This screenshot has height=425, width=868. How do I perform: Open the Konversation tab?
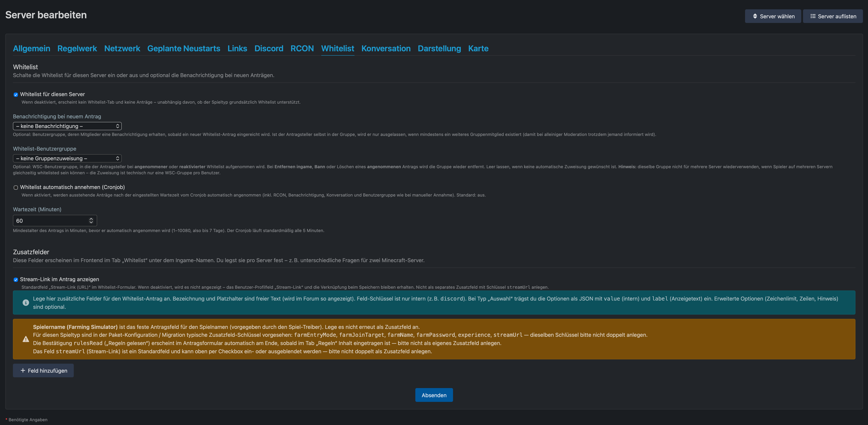pyautogui.click(x=386, y=48)
